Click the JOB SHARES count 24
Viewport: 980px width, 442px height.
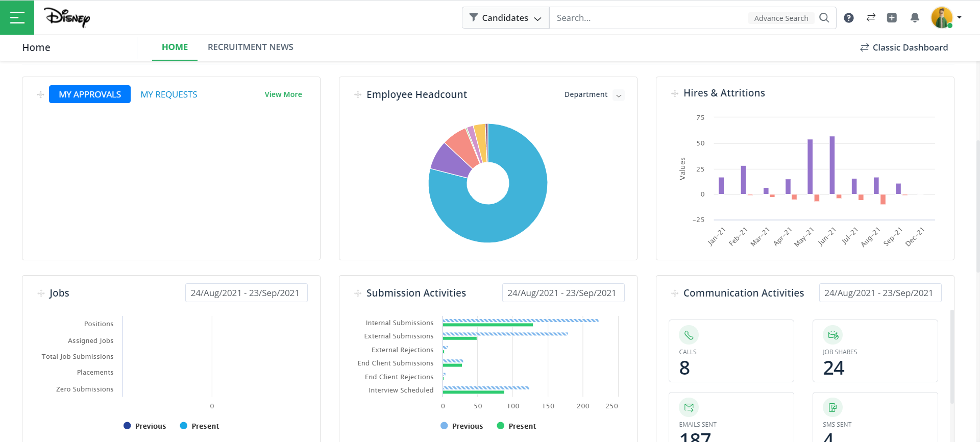(x=834, y=368)
